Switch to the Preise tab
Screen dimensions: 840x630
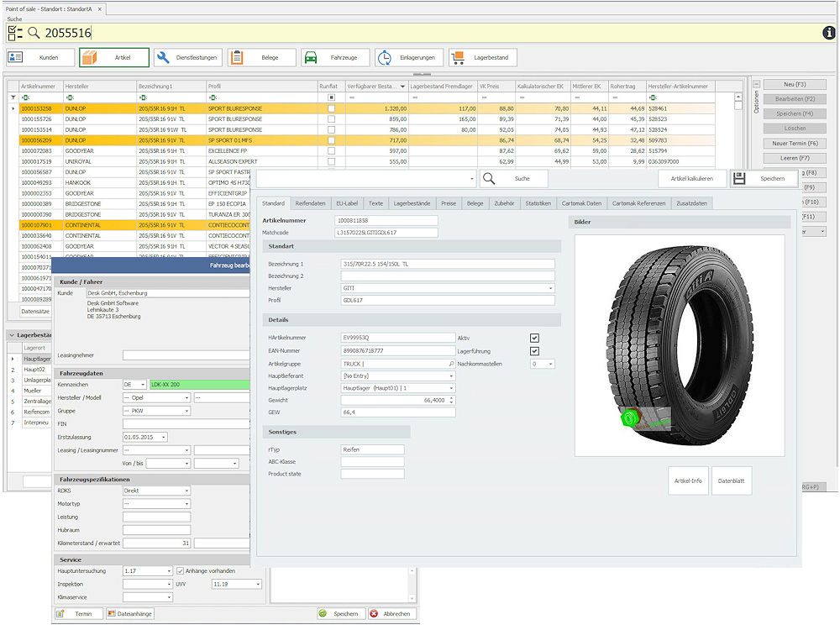pos(449,203)
